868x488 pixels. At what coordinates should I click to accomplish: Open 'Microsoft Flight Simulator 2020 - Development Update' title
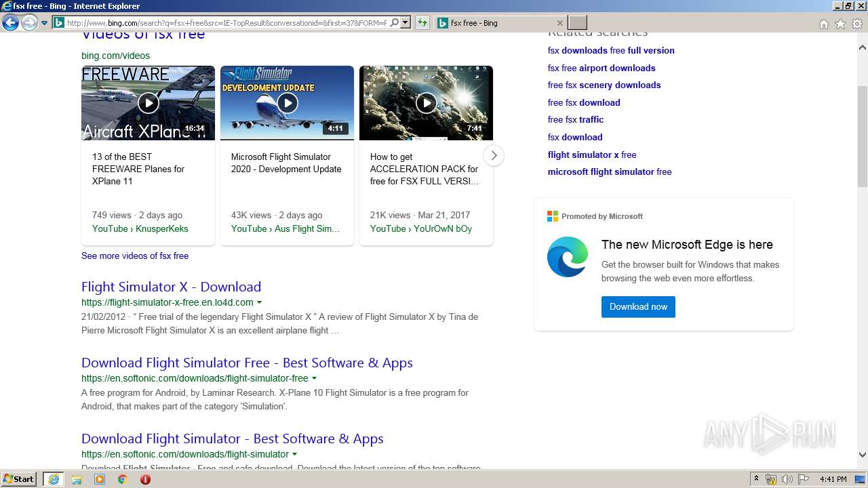click(286, 163)
